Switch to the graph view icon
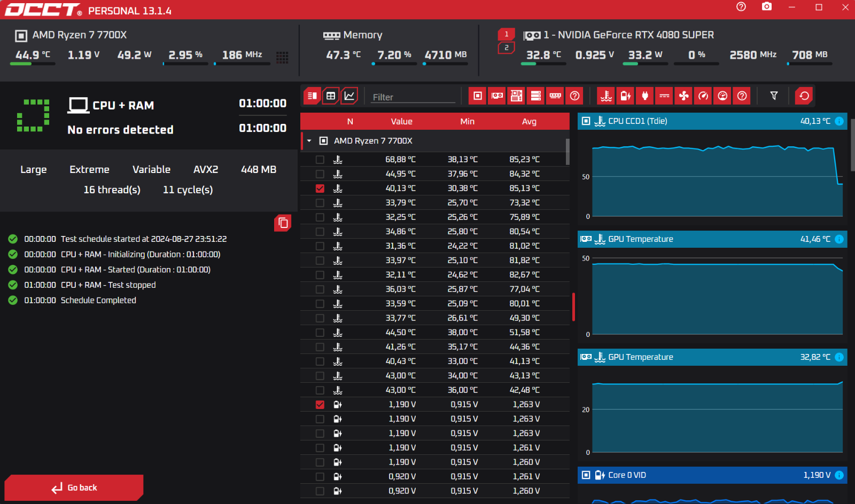 click(x=349, y=96)
